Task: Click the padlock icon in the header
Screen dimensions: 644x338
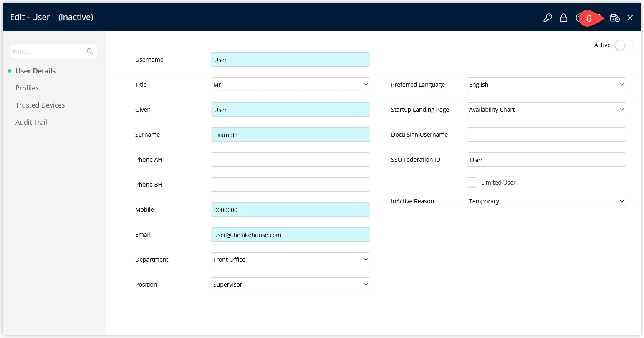Action: tap(563, 18)
